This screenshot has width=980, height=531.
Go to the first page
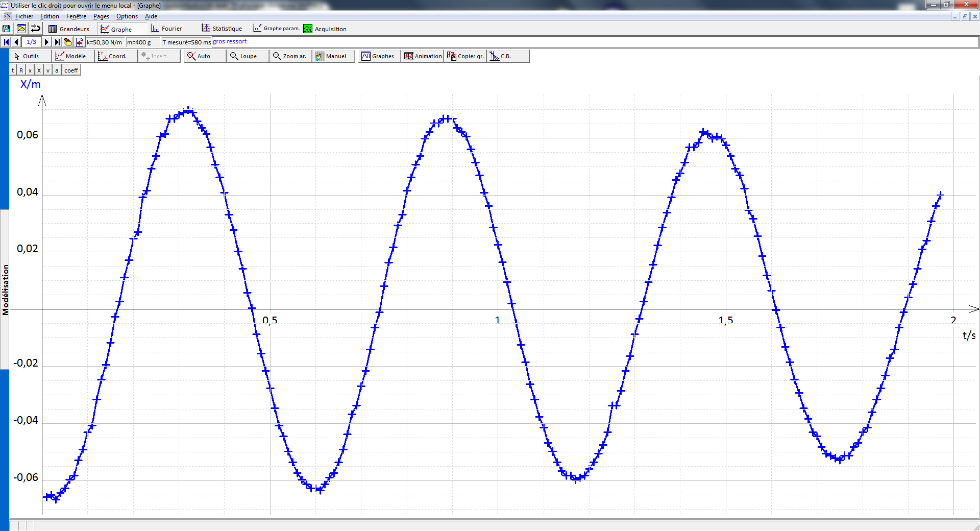click(x=6, y=42)
